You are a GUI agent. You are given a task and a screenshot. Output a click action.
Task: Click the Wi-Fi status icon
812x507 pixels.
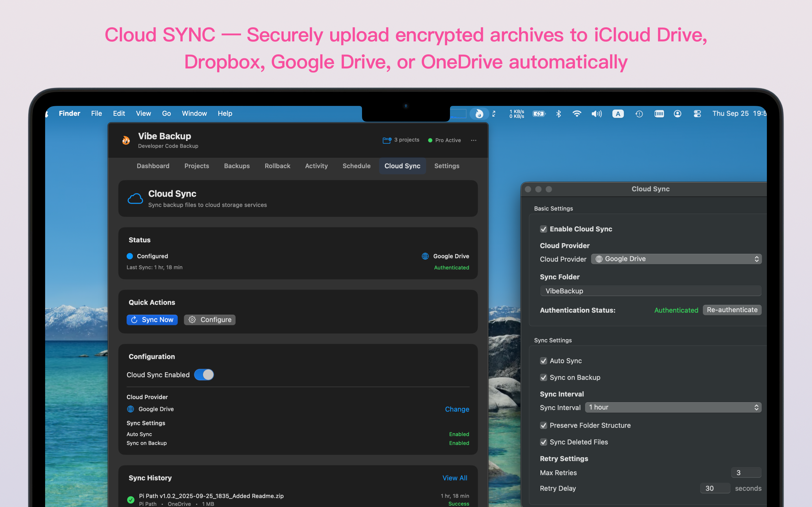pos(577,114)
